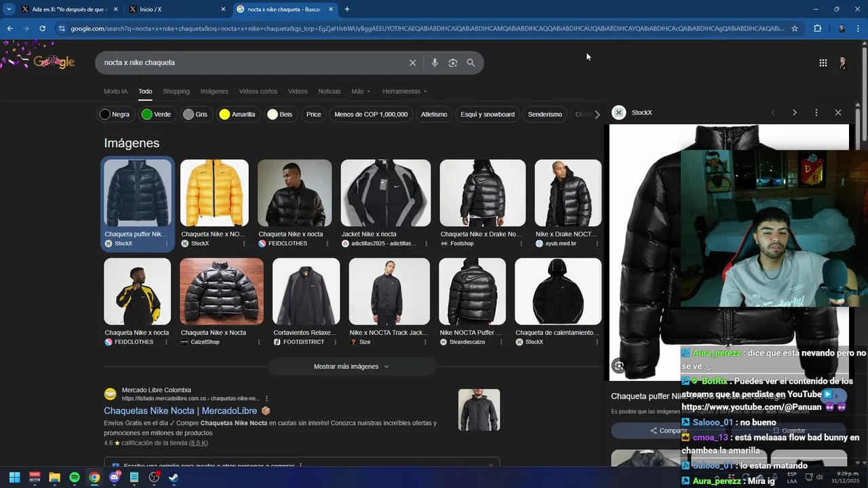Open Chaquetas Nike Nocta MercadoLibre link
Image resolution: width=868 pixels, height=488 pixels.
180,411
